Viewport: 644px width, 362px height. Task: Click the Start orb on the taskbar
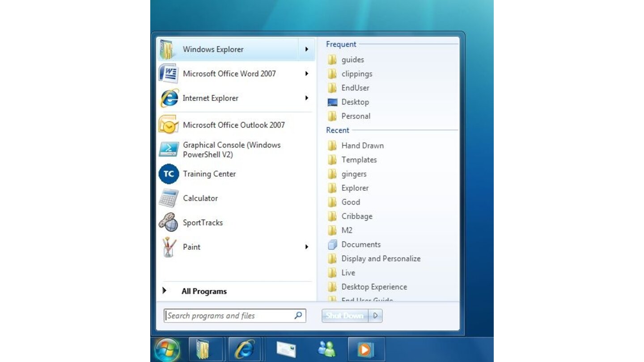tap(167, 349)
